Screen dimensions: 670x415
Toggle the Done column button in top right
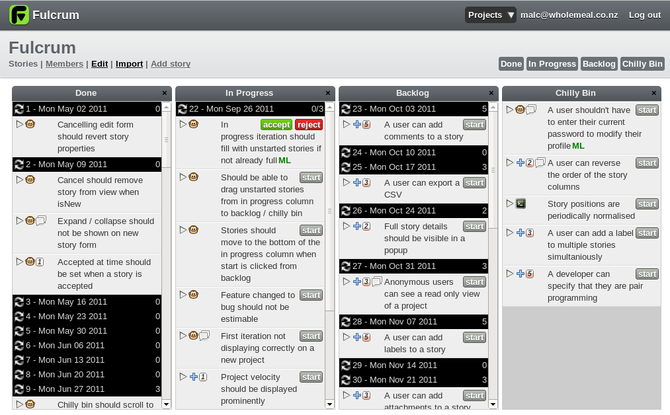point(511,64)
